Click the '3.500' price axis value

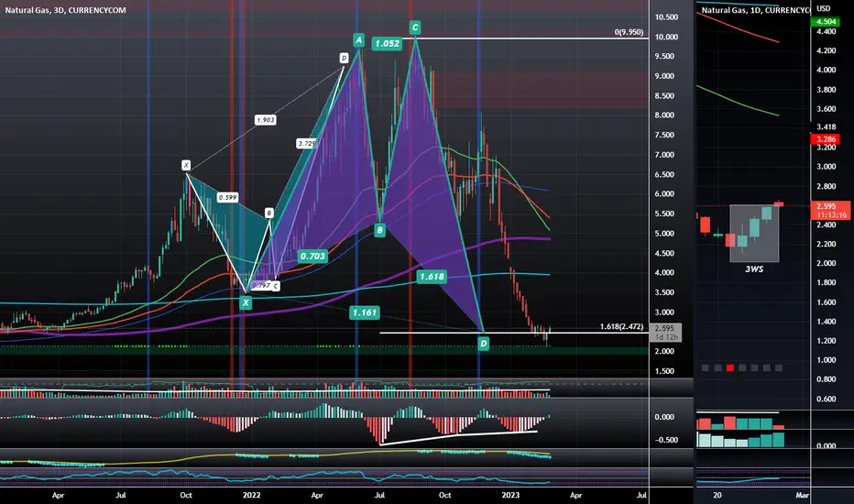click(664, 292)
